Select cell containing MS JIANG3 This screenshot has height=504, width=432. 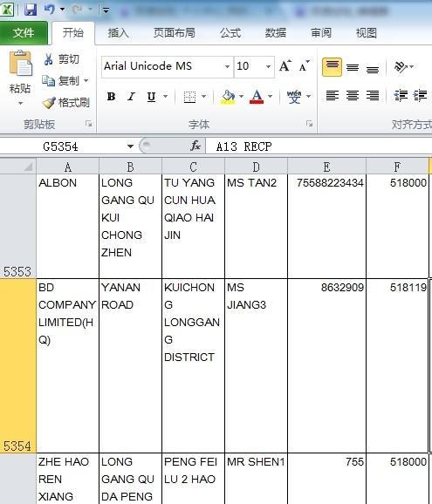click(256, 365)
